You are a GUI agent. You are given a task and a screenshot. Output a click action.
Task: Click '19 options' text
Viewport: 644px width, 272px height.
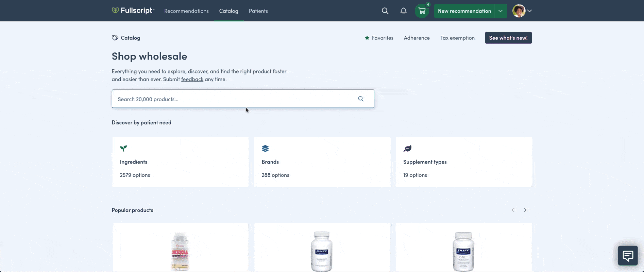pos(415,175)
